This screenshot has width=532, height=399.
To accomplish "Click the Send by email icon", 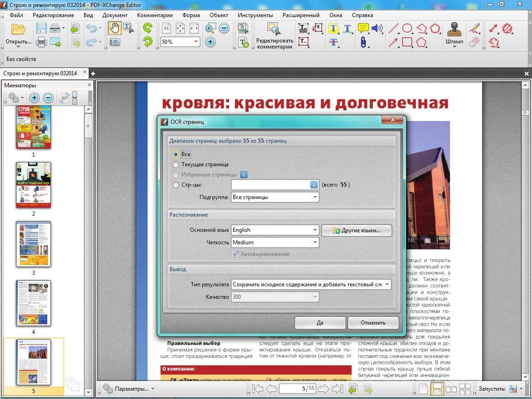I will click(x=55, y=42).
